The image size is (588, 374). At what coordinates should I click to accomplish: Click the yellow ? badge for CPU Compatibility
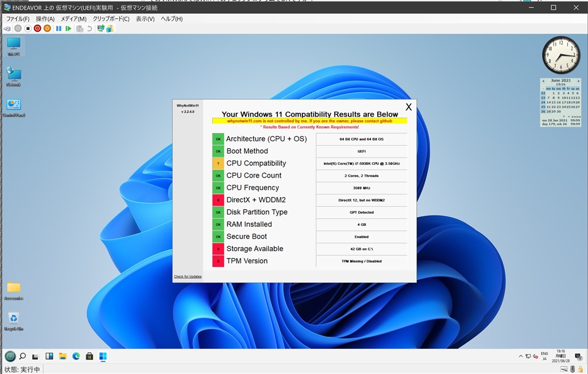coord(218,163)
